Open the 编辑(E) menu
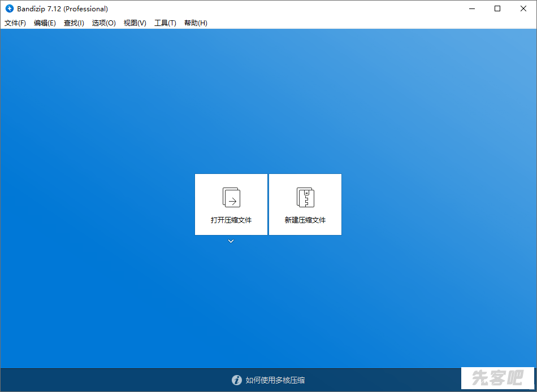The image size is (537, 392). [x=45, y=23]
